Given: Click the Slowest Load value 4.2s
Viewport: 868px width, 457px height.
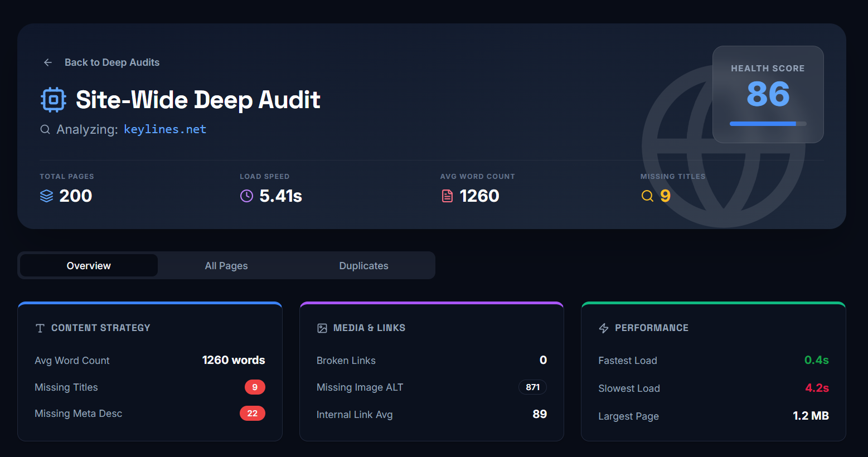Looking at the screenshot, I should 817,388.
